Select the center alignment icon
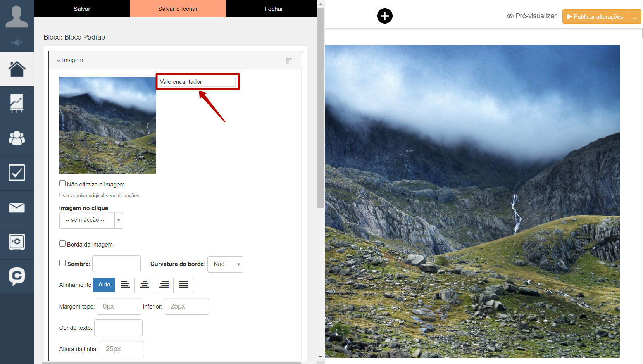 point(144,285)
